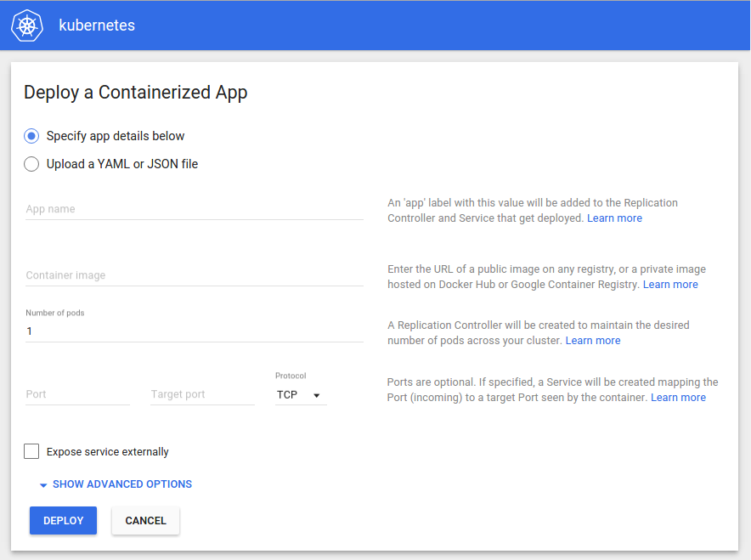Image resolution: width=751 pixels, height=560 pixels.
Task: Open Learn more about app labels
Action: pyautogui.click(x=614, y=218)
